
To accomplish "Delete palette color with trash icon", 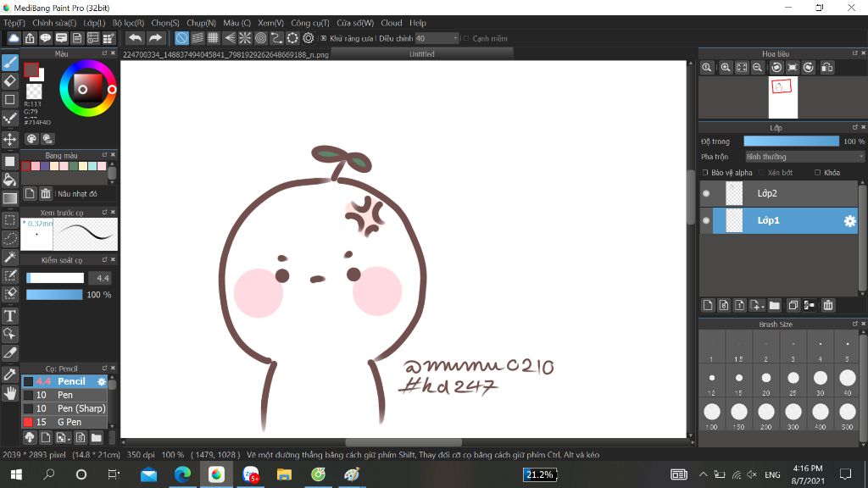I will pyautogui.click(x=46, y=194).
